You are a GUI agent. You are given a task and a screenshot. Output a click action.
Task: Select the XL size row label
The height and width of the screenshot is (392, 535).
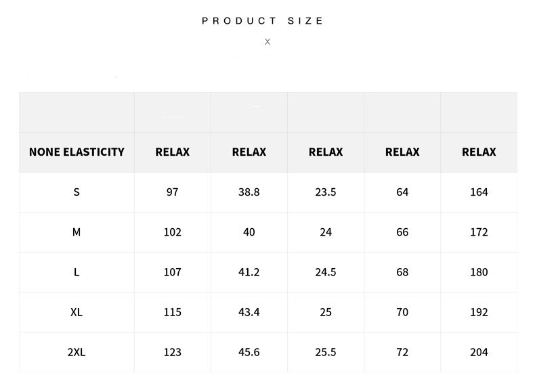tap(77, 312)
